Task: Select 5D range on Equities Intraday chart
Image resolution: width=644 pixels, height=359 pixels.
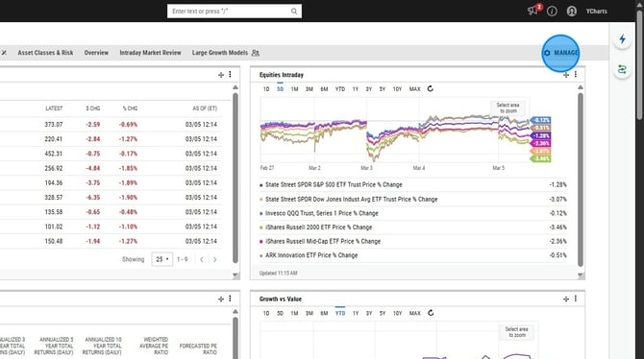Action: pos(280,89)
